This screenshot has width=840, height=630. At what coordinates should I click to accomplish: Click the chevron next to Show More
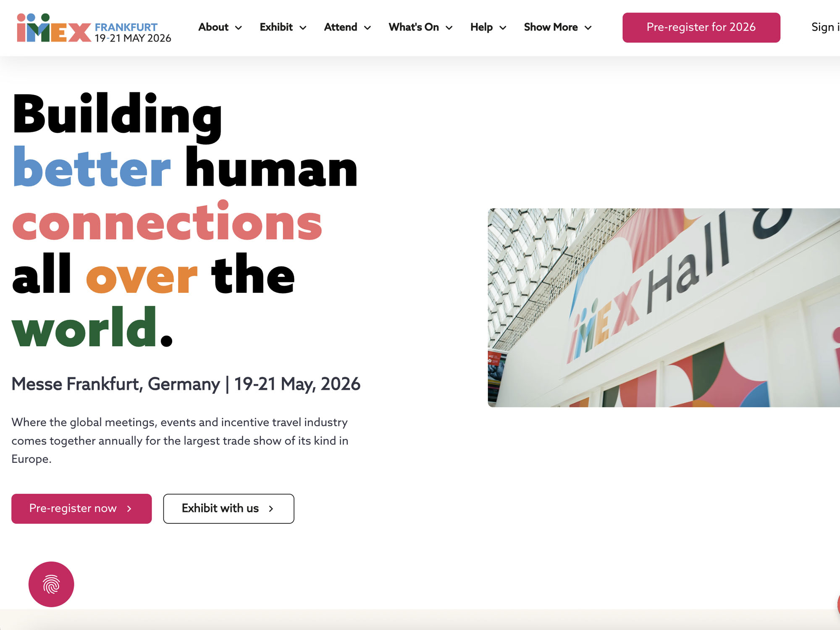click(588, 28)
